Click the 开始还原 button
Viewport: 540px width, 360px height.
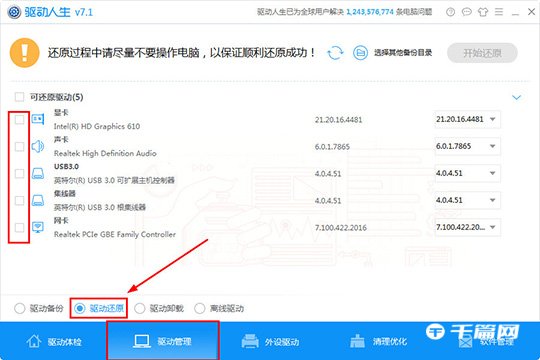click(482, 53)
